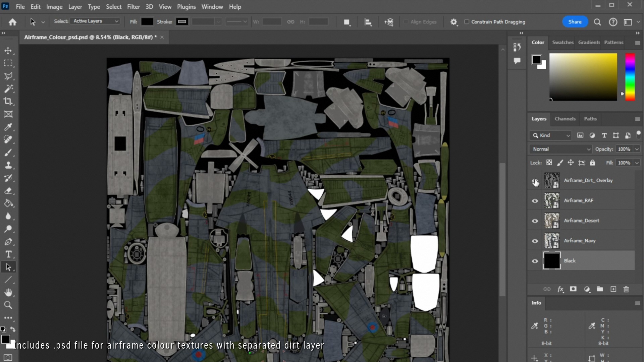Select the Eyedropper tool
Screen dimensions: 644x362
tap(8, 127)
